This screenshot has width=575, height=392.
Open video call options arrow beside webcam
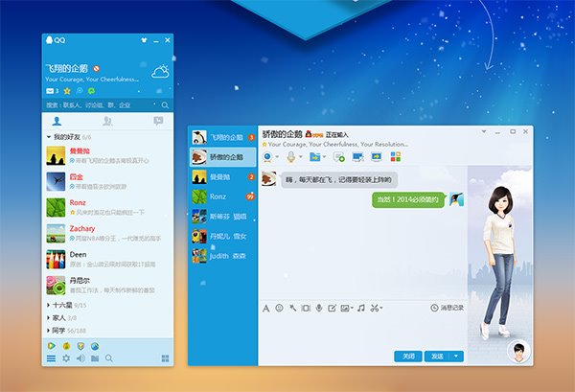(277, 157)
